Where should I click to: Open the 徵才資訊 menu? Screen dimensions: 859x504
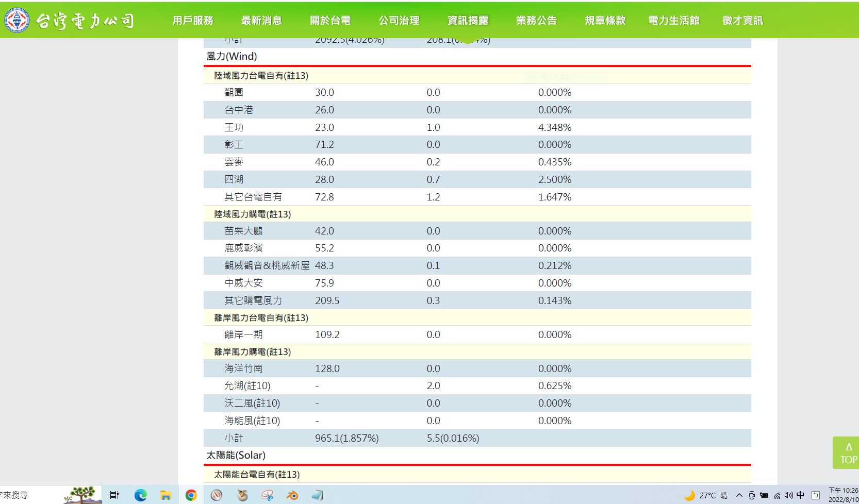pyautogui.click(x=742, y=21)
